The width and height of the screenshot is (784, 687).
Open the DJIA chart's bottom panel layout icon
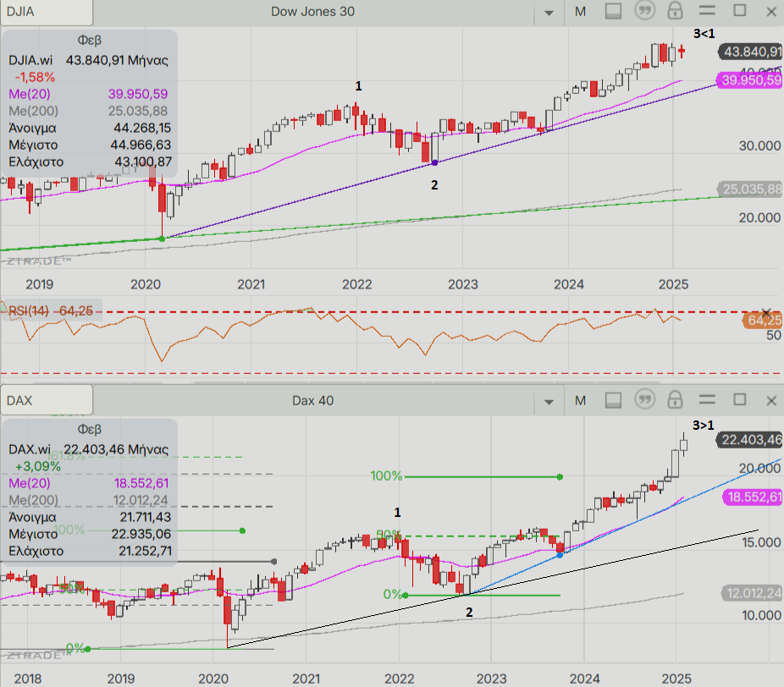(613, 11)
